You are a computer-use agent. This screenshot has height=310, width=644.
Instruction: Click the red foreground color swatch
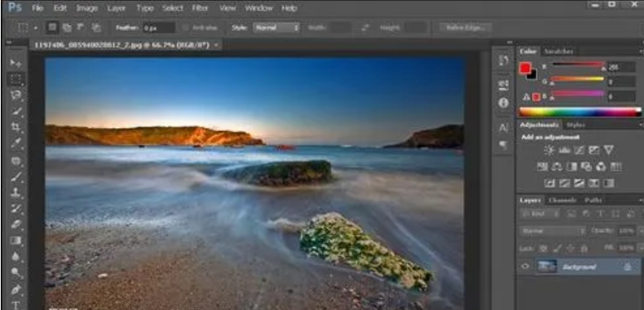point(525,68)
